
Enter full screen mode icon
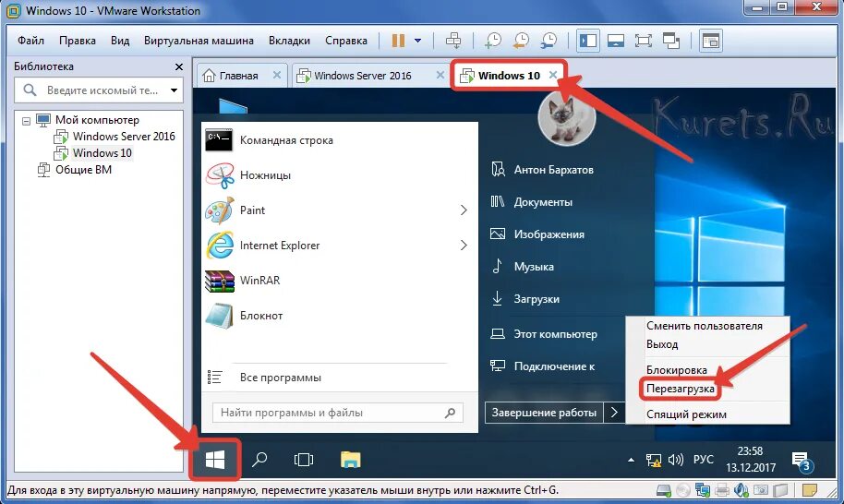click(644, 41)
